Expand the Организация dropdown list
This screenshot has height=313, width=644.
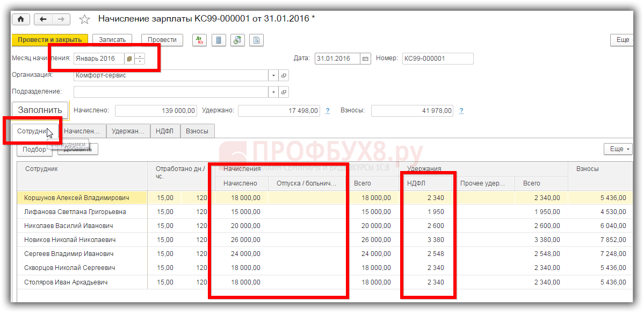pyautogui.click(x=273, y=76)
